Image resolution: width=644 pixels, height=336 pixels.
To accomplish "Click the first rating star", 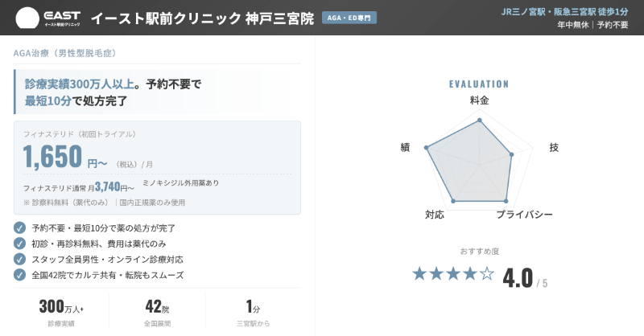I will [x=419, y=274].
